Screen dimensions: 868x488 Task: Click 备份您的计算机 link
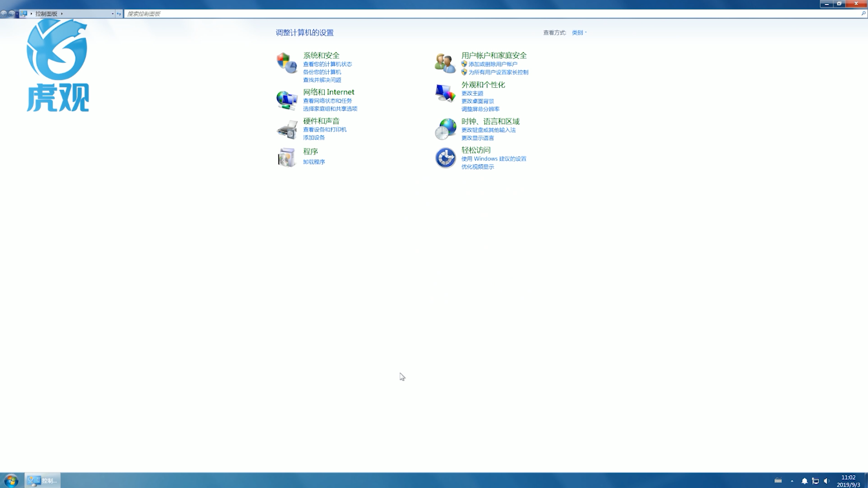click(x=322, y=72)
